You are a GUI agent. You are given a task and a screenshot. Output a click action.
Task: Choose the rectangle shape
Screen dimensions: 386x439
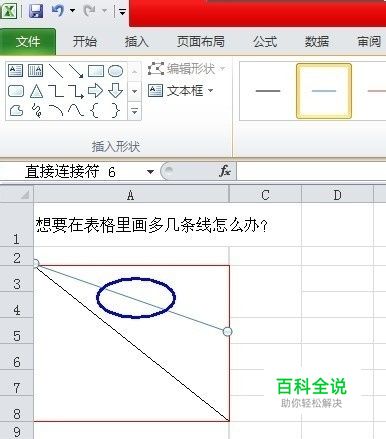click(x=96, y=71)
